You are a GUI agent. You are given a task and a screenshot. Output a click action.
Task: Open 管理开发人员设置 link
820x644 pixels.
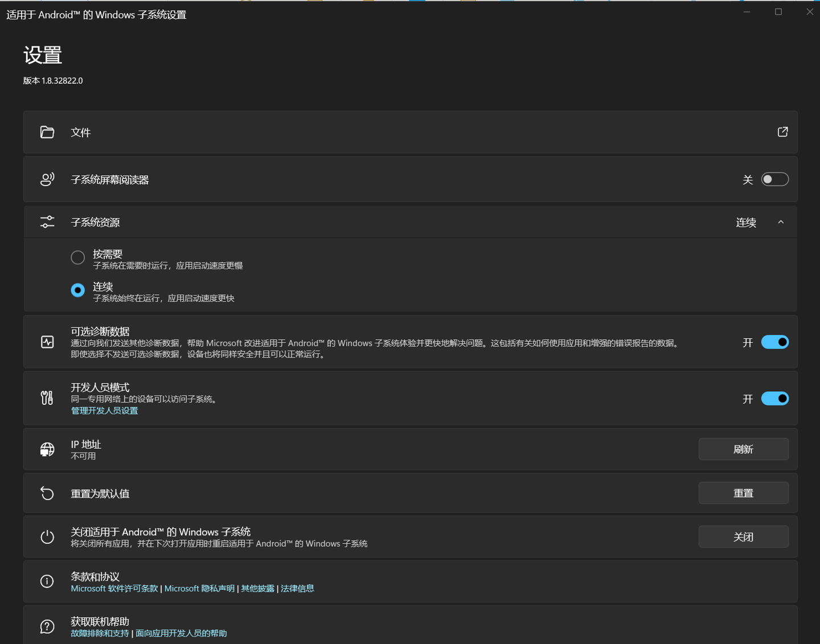(x=104, y=410)
